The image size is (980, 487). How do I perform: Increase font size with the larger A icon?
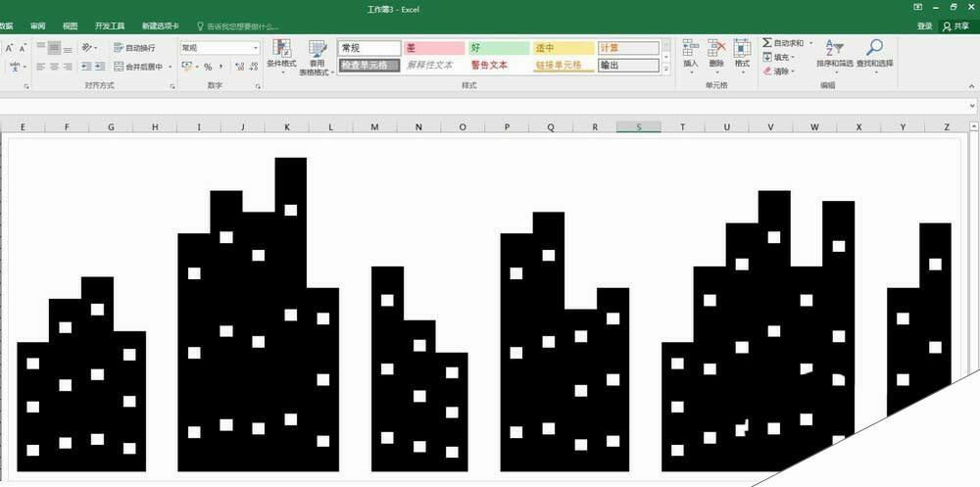pyautogui.click(x=10, y=48)
